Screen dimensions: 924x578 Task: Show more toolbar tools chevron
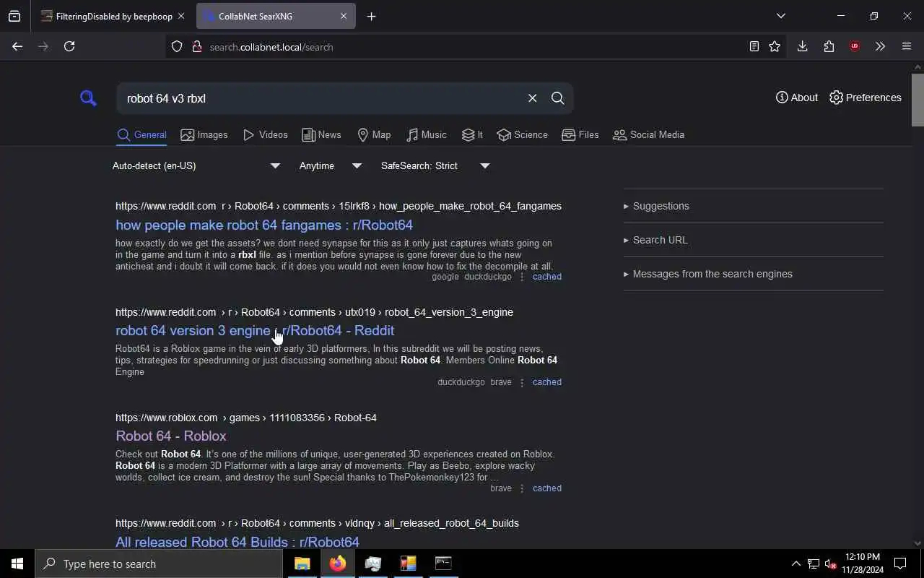(x=880, y=46)
